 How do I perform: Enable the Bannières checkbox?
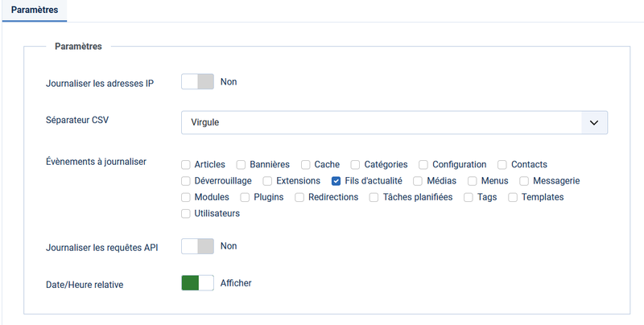[241, 165]
